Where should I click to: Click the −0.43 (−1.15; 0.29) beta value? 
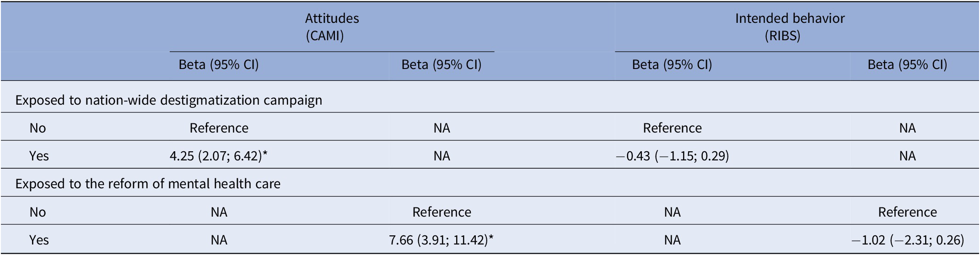click(x=672, y=156)
